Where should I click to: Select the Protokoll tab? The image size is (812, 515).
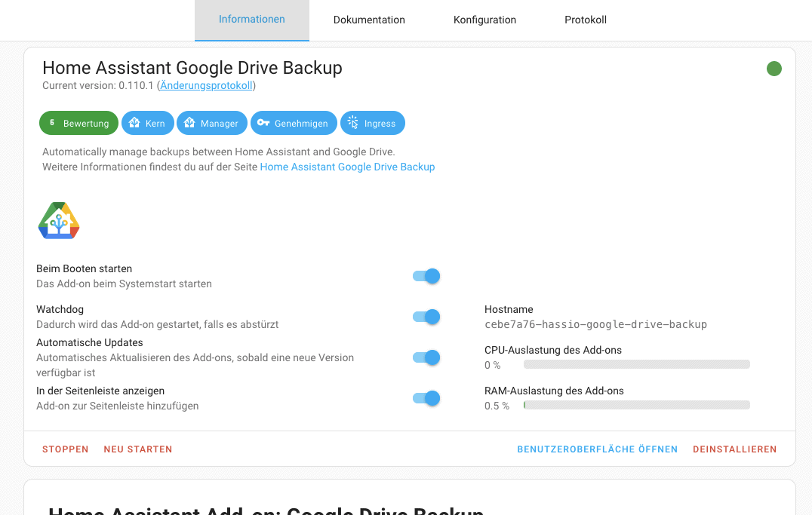click(x=585, y=20)
